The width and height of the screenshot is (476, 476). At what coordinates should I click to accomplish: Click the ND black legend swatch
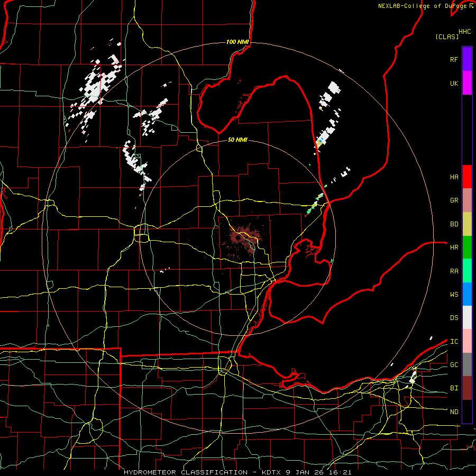point(467,411)
